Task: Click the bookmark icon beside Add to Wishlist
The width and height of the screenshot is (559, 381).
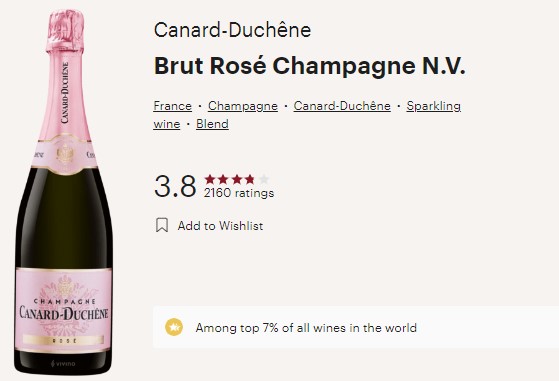Action: point(162,225)
